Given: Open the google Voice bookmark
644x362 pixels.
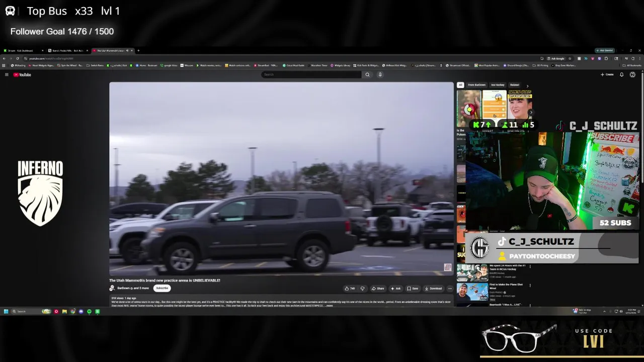Looking at the screenshot, I should (x=168, y=65).
